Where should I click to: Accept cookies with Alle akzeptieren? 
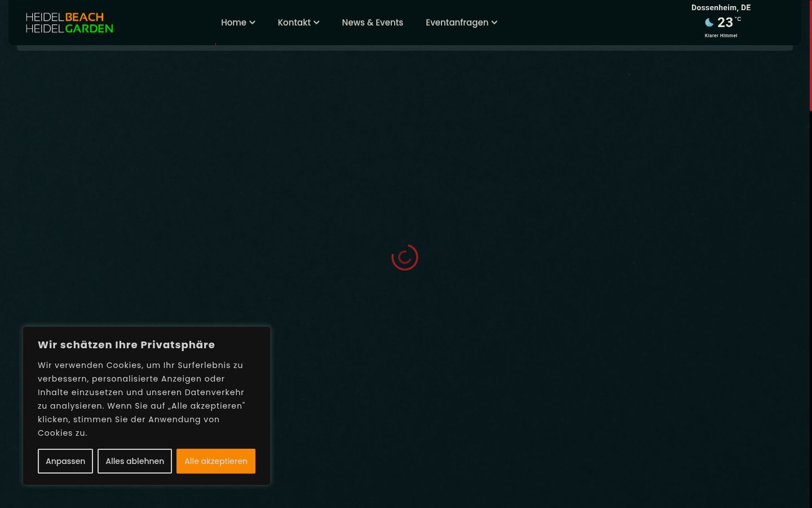(x=216, y=461)
